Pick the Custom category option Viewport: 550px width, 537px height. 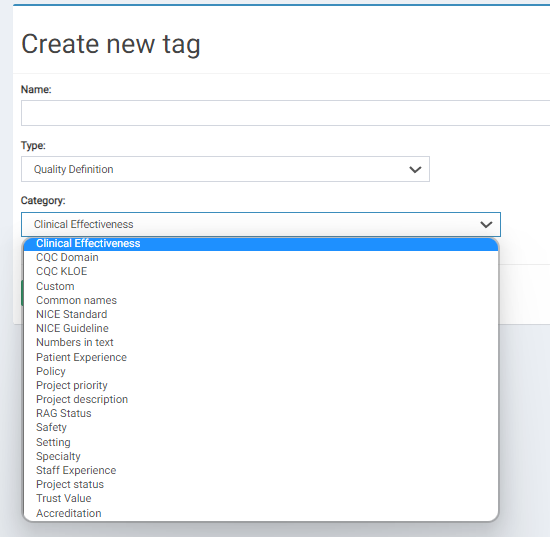pos(261,286)
